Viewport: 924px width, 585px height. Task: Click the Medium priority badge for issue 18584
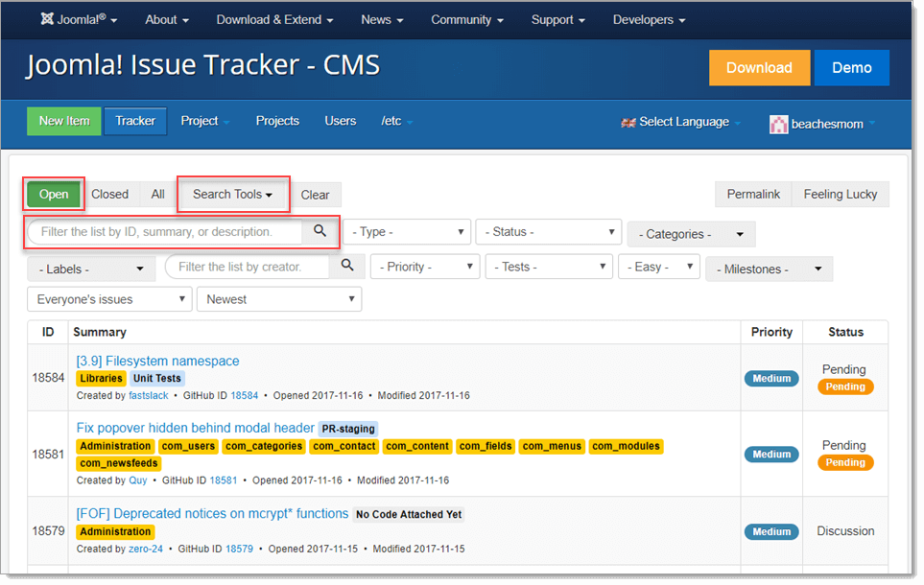771,378
